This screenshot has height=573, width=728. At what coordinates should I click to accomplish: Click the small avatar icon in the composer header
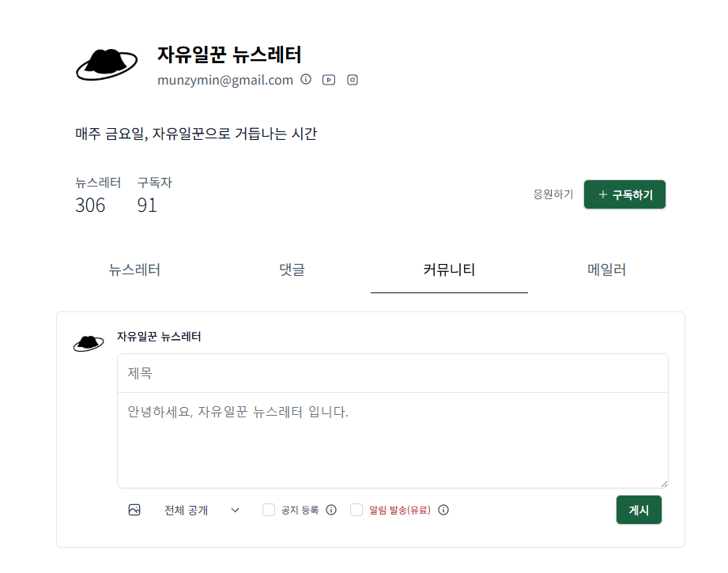point(89,341)
